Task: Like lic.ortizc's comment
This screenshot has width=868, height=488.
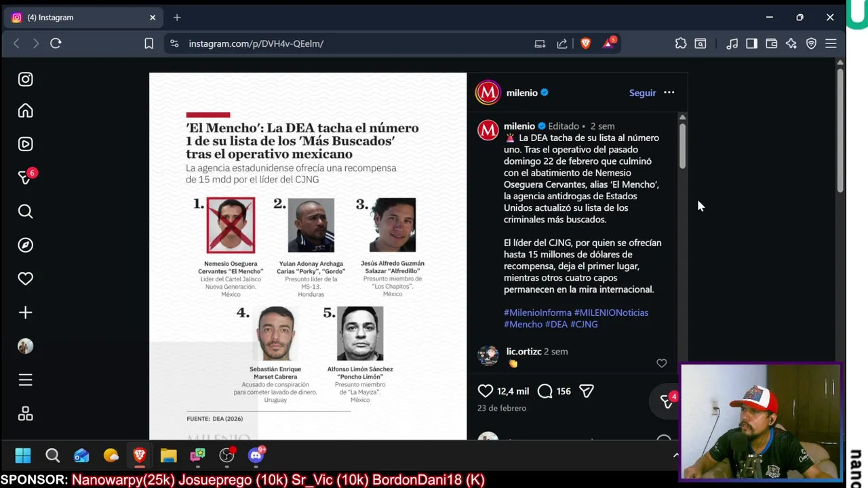Action: [661, 363]
